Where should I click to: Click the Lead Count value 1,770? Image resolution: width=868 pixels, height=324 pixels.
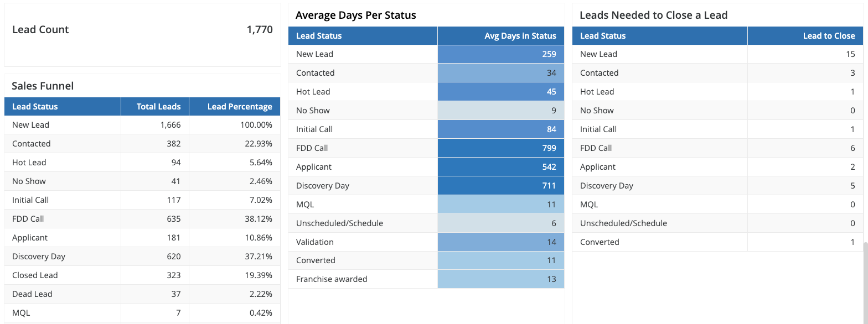(x=260, y=30)
